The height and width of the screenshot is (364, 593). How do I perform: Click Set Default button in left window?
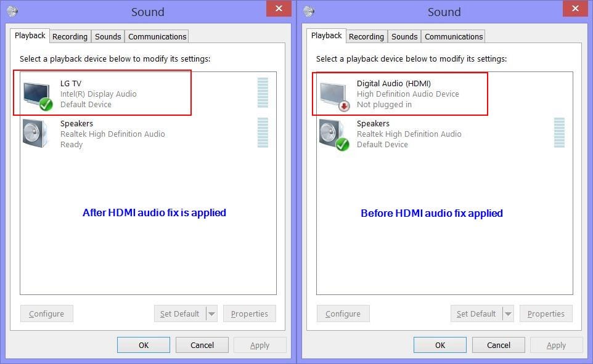pyautogui.click(x=180, y=313)
